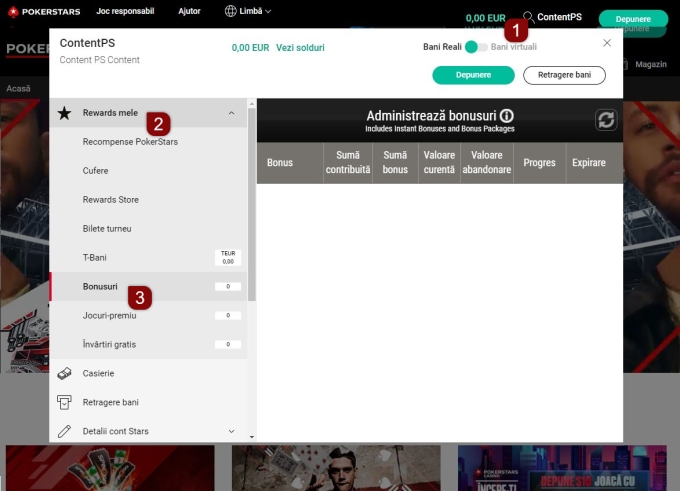Open the Bilete turneu menu item
680x491 pixels.
tap(148, 229)
